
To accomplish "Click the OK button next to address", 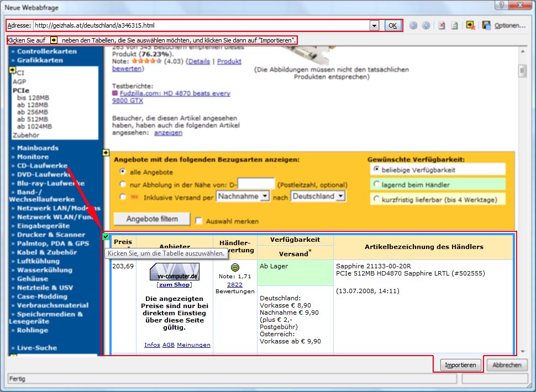I will pos(393,25).
